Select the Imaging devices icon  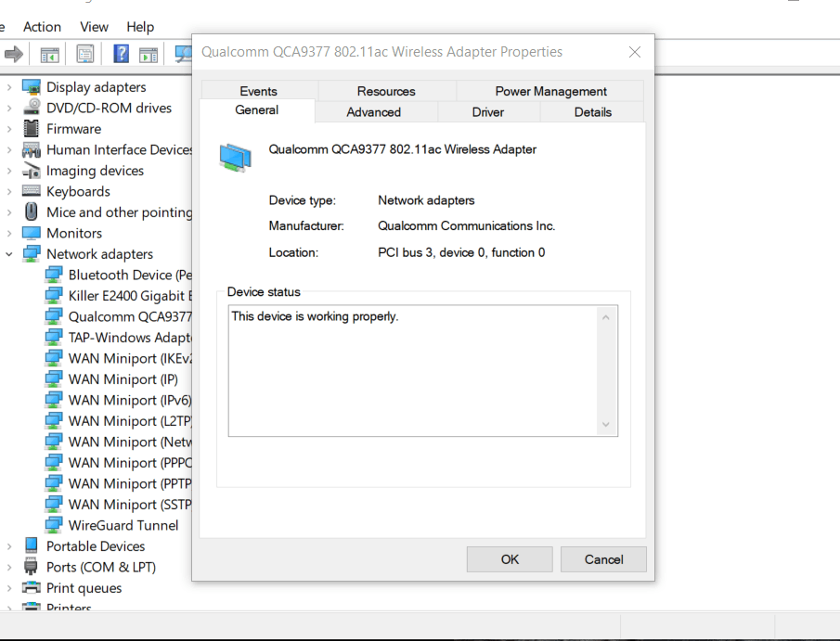pos(31,171)
